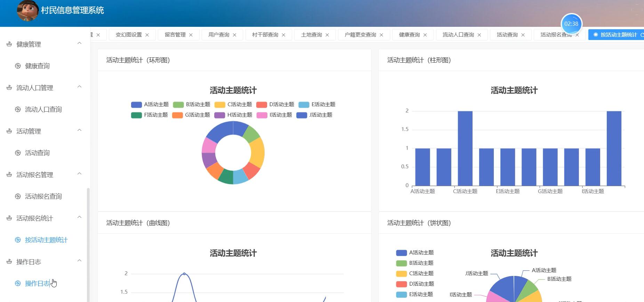Click the line chart peak data point
This screenshot has width=644, height=302.
184,274
